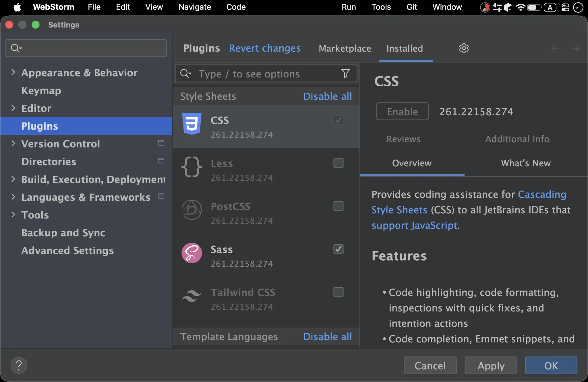This screenshot has height=382, width=588.
Task: Click the CSS plugin logo icon
Action: pos(192,124)
